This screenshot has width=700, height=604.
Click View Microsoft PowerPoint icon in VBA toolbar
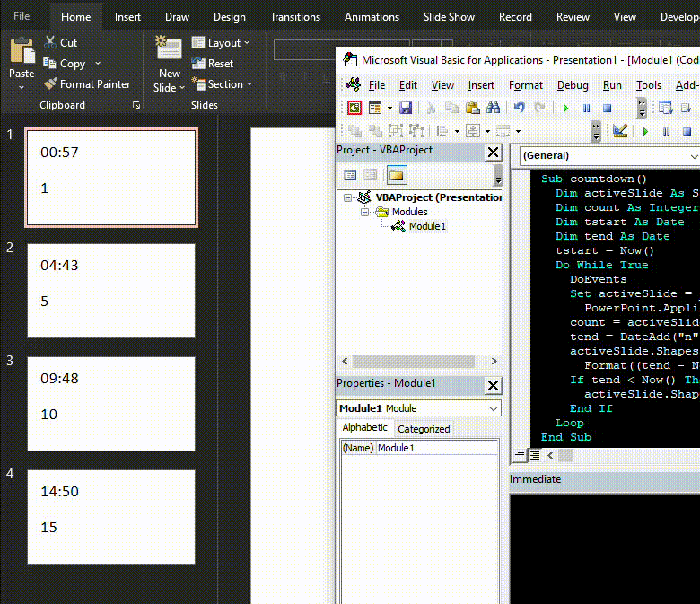pyautogui.click(x=354, y=108)
